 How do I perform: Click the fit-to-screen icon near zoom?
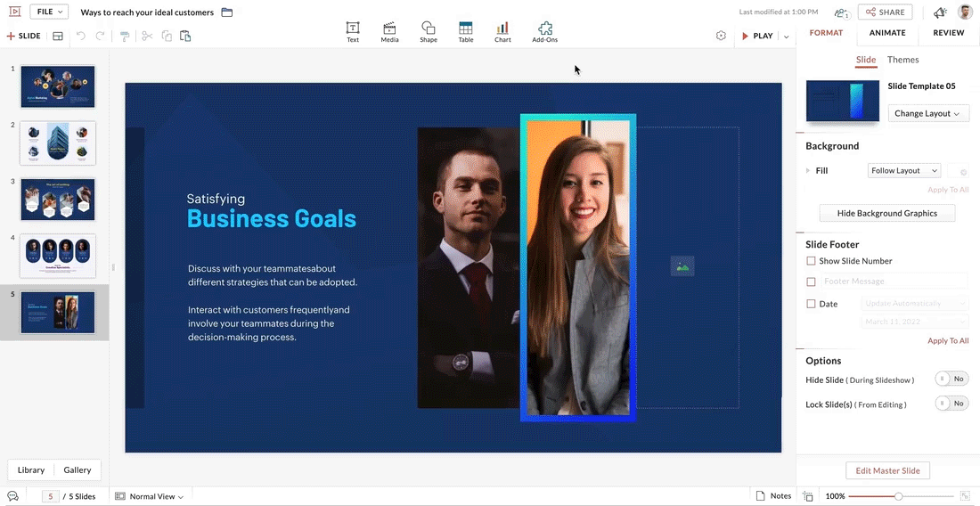tap(808, 496)
